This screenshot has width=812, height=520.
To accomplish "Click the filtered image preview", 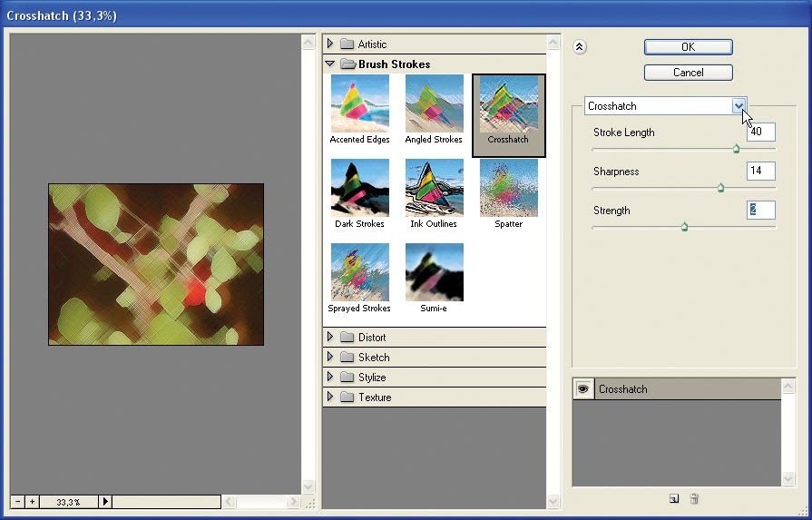I will [x=156, y=264].
